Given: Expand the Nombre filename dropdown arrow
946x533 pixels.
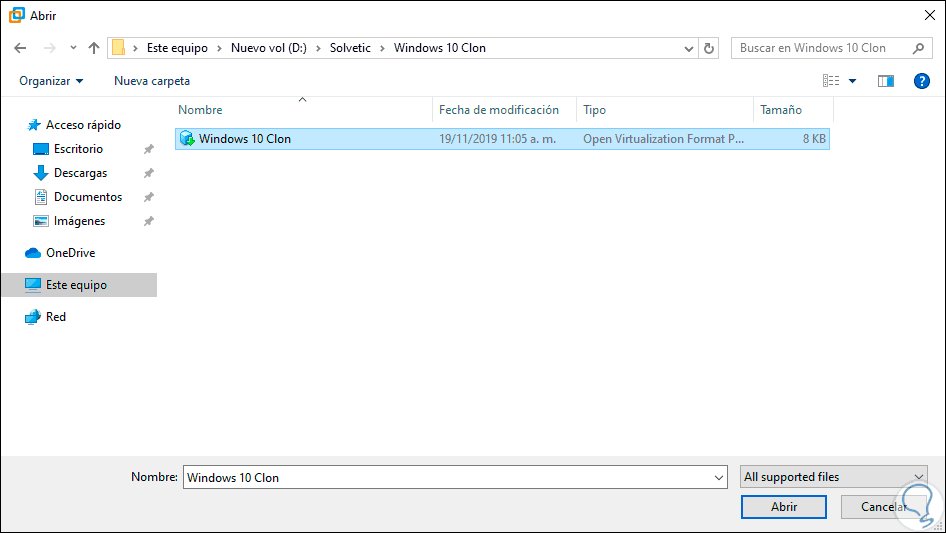Looking at the screenshot, I should point(719,477).
